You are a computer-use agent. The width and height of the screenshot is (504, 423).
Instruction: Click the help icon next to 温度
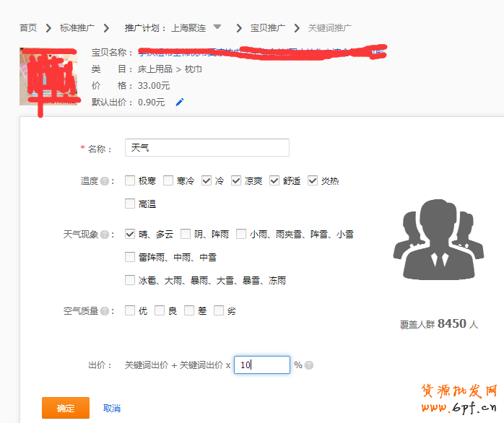104,181
